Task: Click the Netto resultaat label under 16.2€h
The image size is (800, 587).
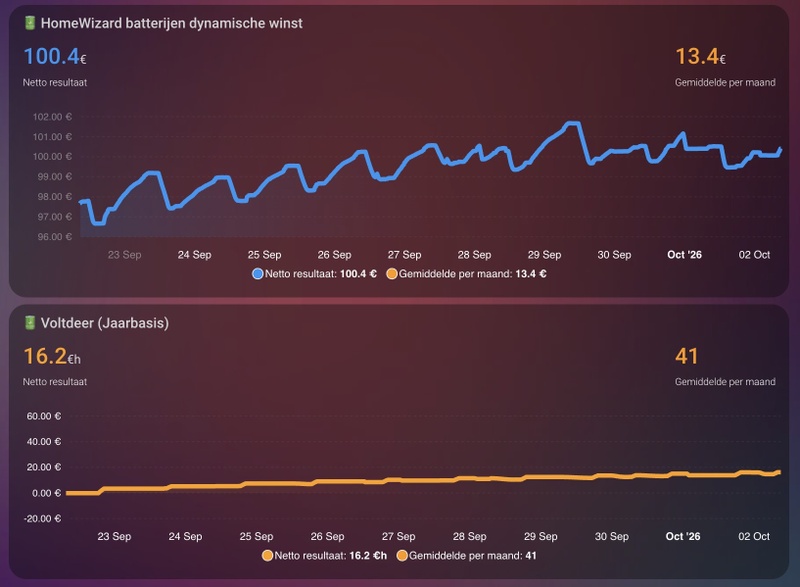Action: pos(55,382)
